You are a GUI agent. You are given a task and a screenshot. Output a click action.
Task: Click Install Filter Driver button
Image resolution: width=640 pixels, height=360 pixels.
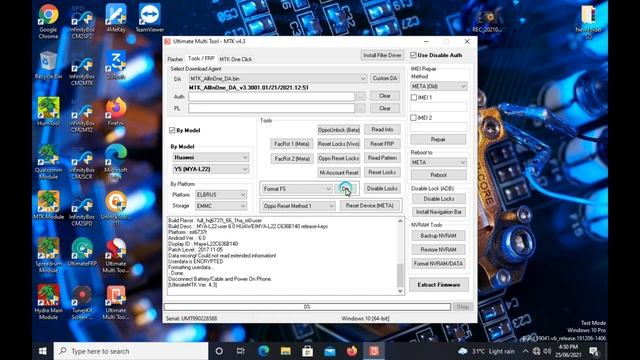coord(382,55)
